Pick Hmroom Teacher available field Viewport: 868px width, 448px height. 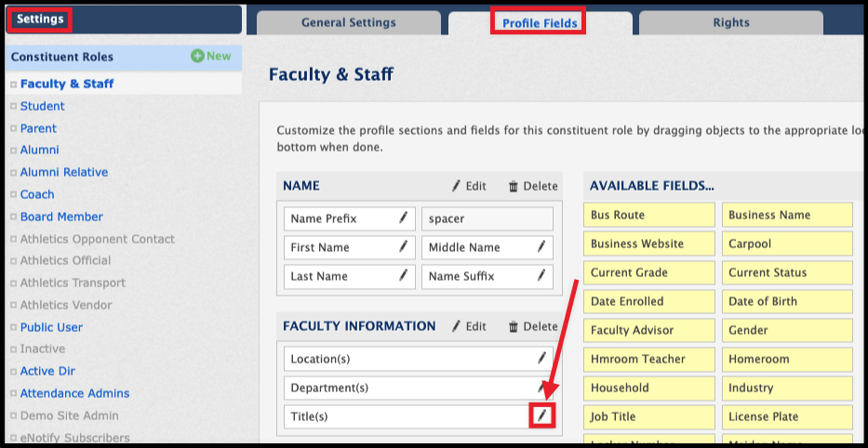coord(648,359)
